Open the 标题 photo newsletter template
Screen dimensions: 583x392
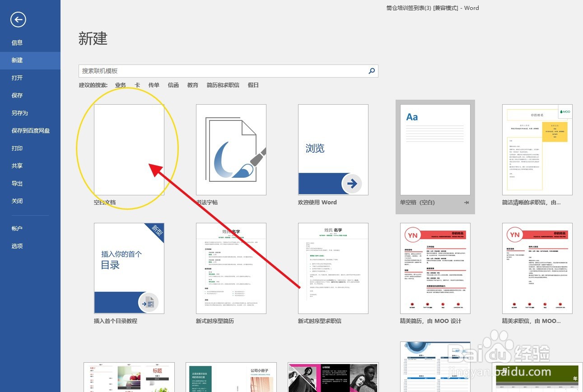(x=129, y=377)
